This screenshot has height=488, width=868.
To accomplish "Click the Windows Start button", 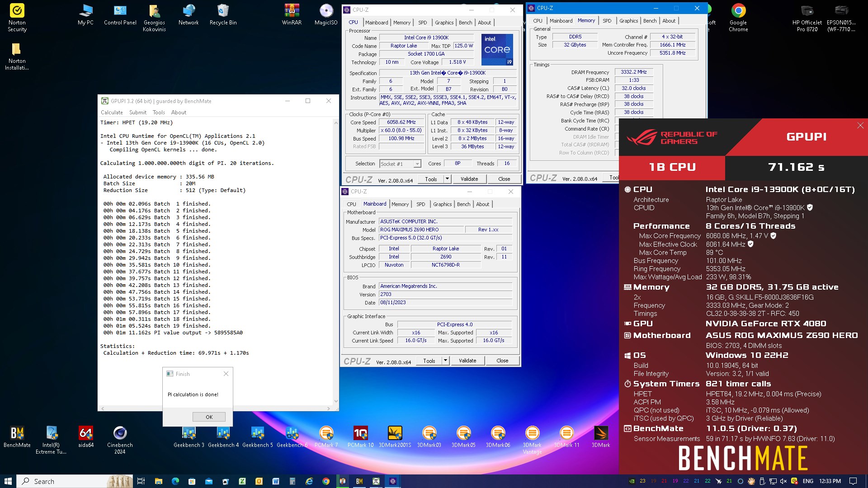I will (x=8, y=481).
